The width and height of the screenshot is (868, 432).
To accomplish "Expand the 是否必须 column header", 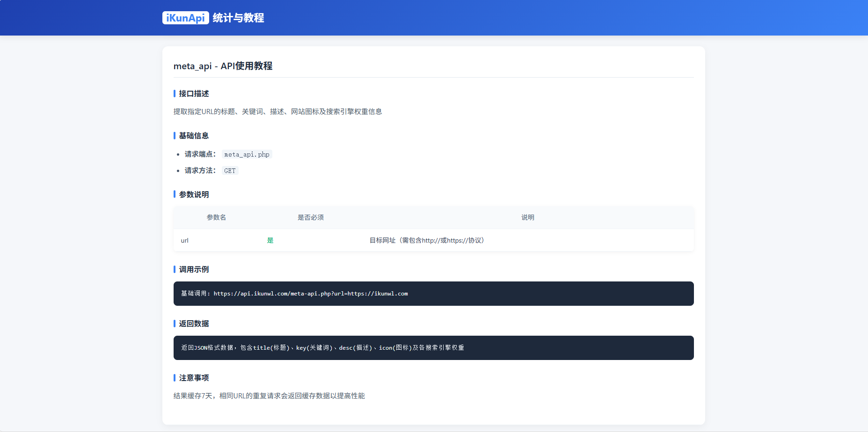I will coord(311,217).
